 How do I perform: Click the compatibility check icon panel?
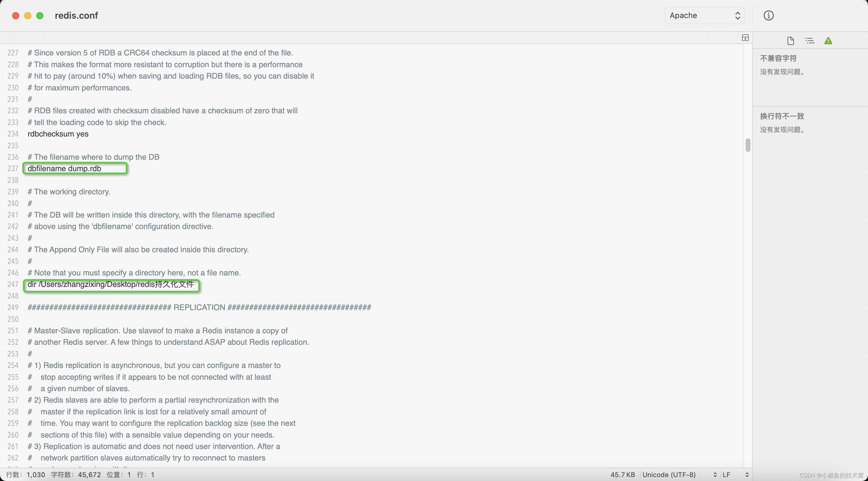point(828,40)
